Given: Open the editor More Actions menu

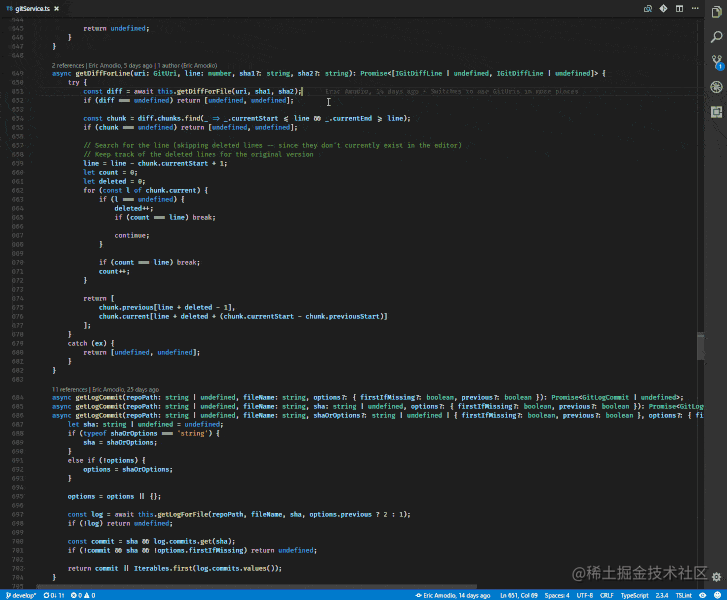Looking at the screenshot, I should point(693,8).
